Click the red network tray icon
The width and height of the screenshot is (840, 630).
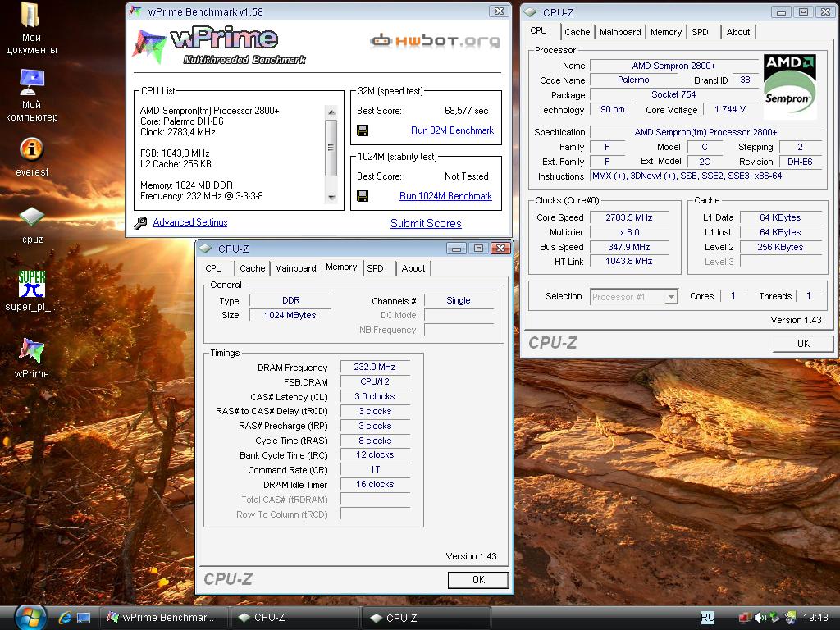(745, 618)
